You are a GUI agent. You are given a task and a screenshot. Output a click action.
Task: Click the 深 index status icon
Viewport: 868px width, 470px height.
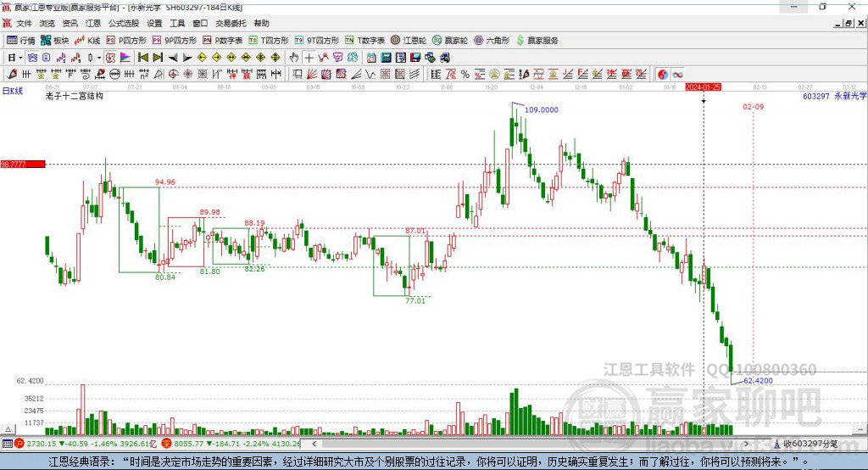pos(167,444)
